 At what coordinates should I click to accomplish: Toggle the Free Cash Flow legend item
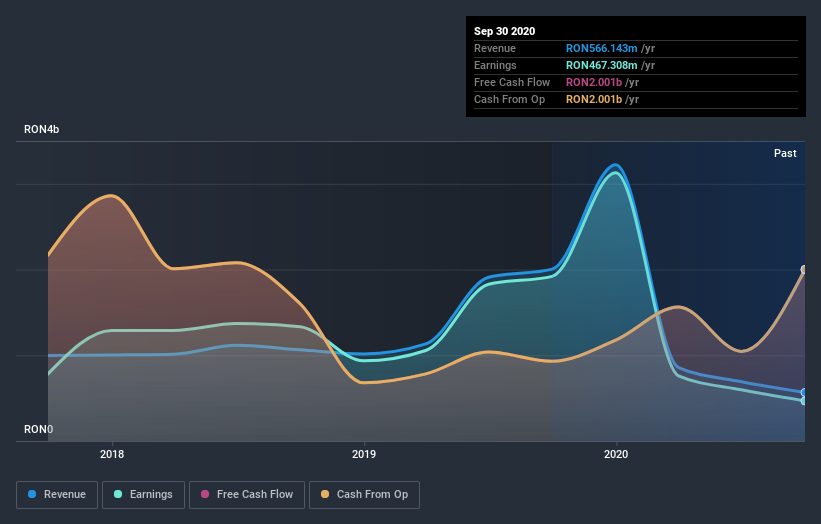pos(247,495)
